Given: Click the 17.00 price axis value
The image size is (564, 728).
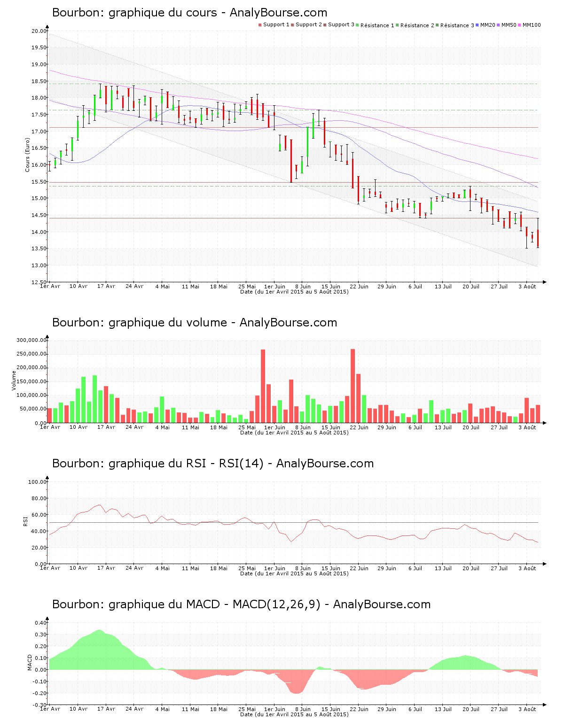Looking at the screenshot, I should [x=39, y=132].
